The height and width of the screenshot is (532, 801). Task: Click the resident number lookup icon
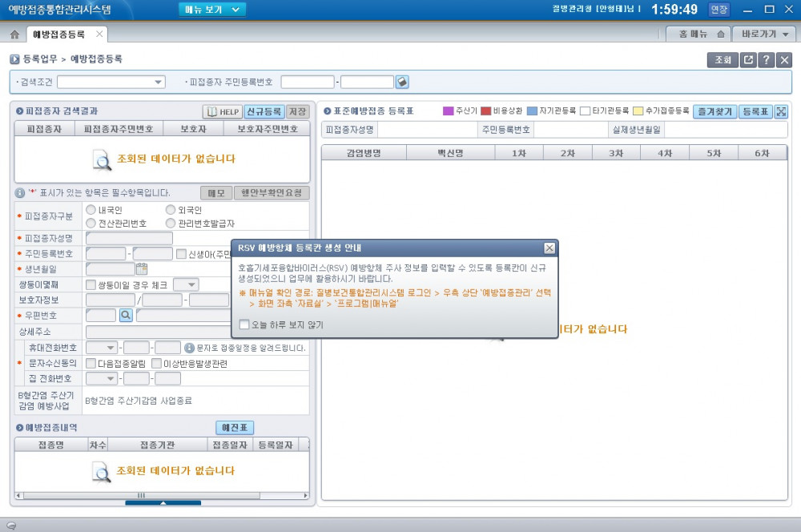[403, 82]
